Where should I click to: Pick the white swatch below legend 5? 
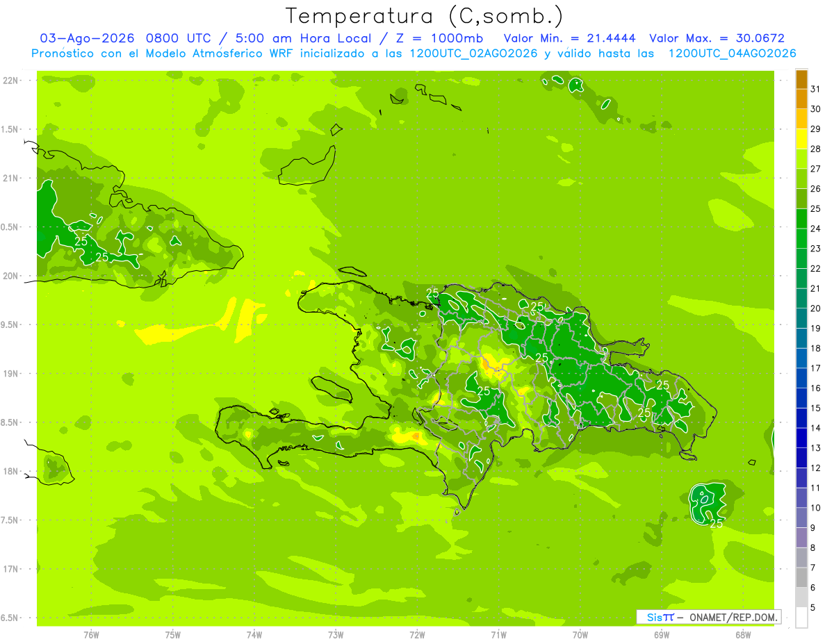pyautogui.click(x=801, y=618)
